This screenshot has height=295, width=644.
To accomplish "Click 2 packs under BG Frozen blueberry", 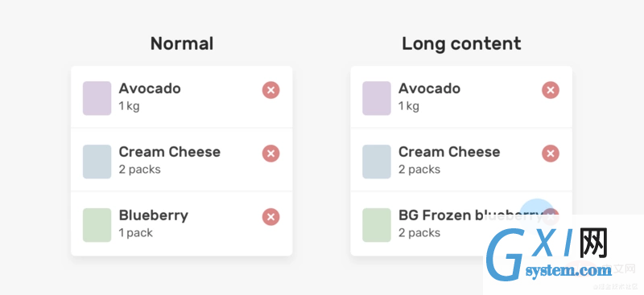I will (x=419, y=232).
